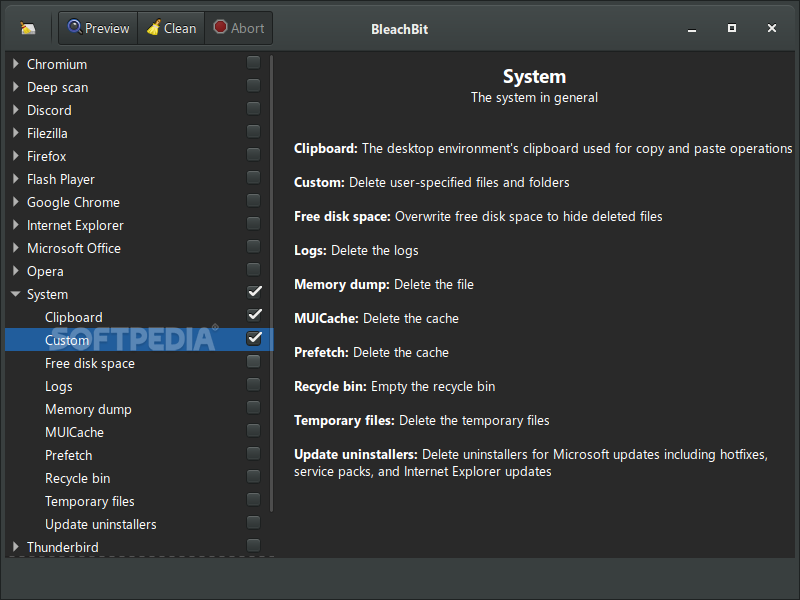Expand the Filezilla tree node
The height and width of the screenshot is (600, 800).
coord(15,133)
